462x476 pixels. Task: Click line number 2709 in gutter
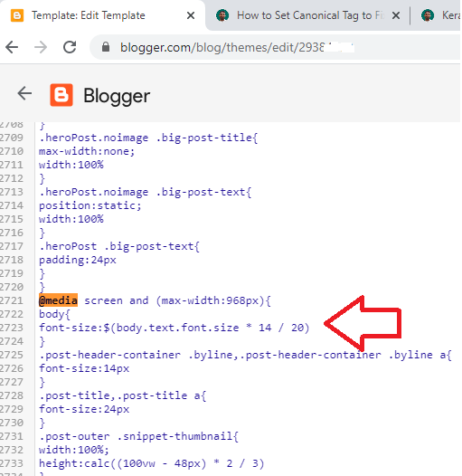click(12, 138)
